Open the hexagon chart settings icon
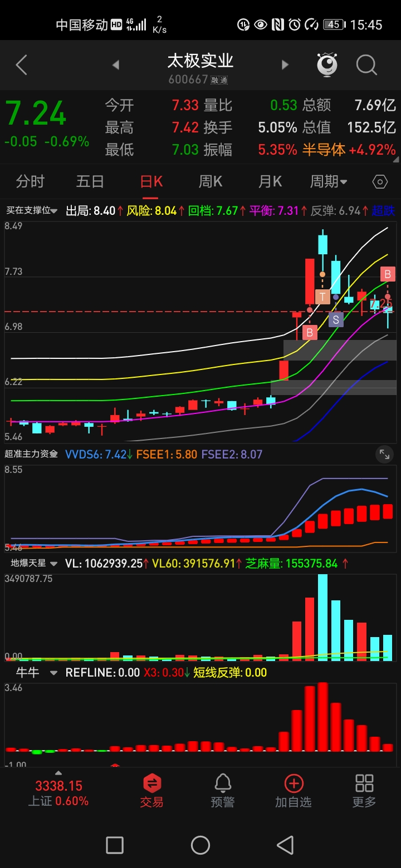Screen dimensions: 401x868 click(x=380, y=182)
